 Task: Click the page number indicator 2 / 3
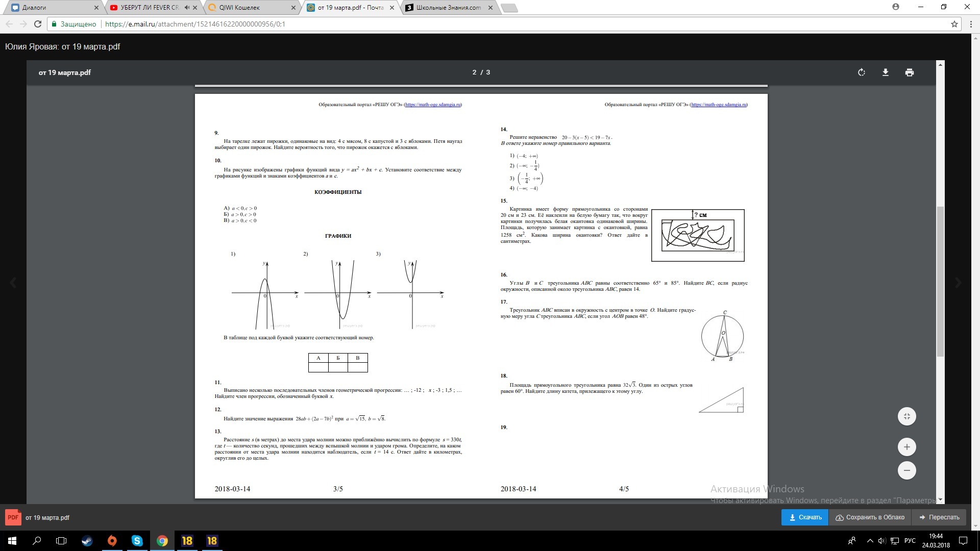click(x=481, y=72)
